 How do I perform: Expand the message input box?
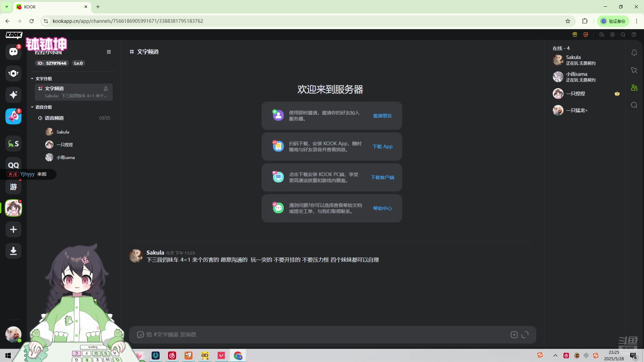(525, 335)
